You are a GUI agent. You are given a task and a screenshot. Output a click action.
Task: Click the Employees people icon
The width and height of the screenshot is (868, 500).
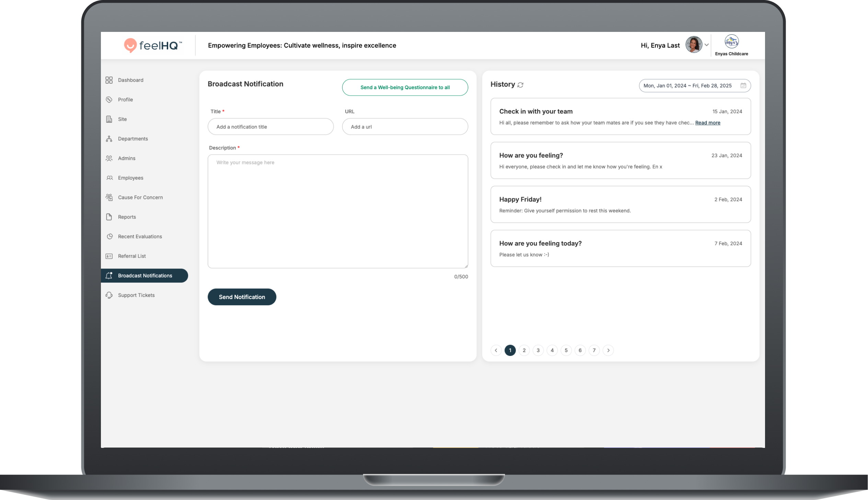[x=109, y=178]
